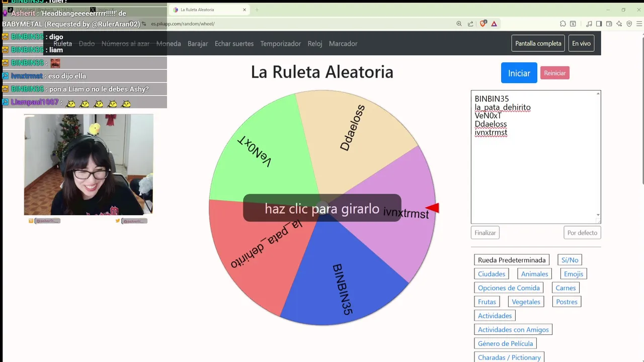The height and width of the screenshot is (362, 644).
Task: Open Echar suertes nav item
Action: coord(234,44)
